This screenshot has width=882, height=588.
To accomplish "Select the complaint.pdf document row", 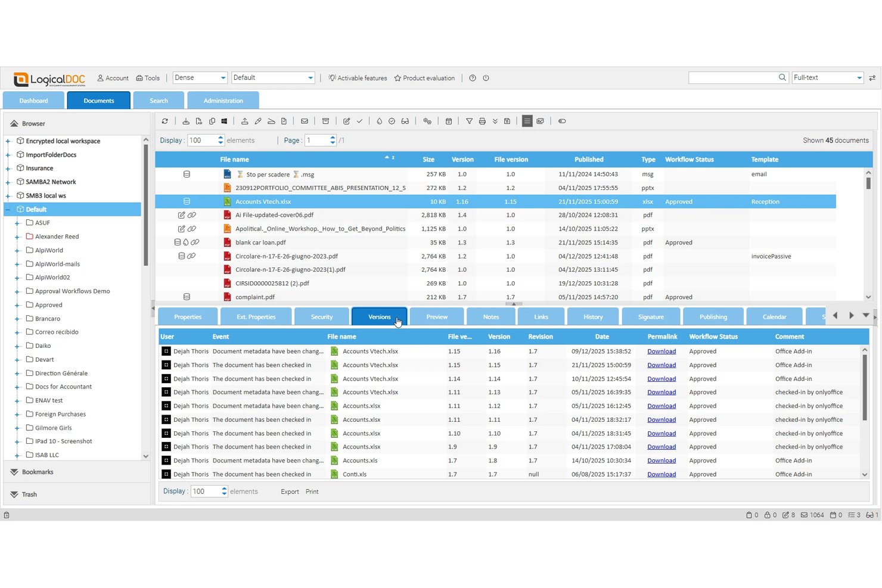I will [495, 297].
